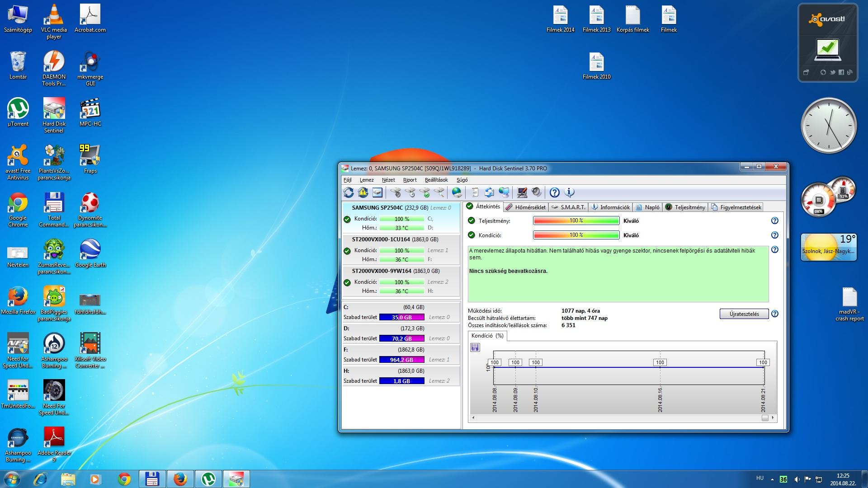The image size is (868, 488).
Task: Click the disk with stethoscope test icon
Action: click(396, 192)
